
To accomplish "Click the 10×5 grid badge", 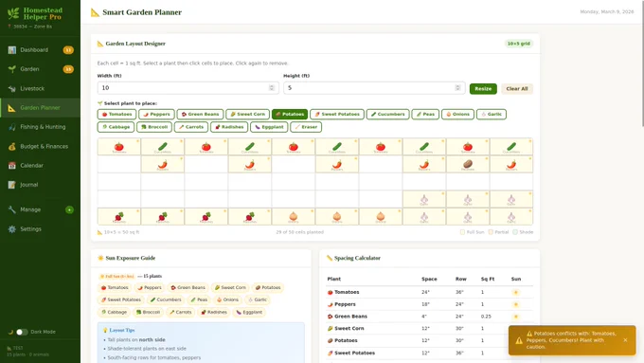I will point(519,44).
